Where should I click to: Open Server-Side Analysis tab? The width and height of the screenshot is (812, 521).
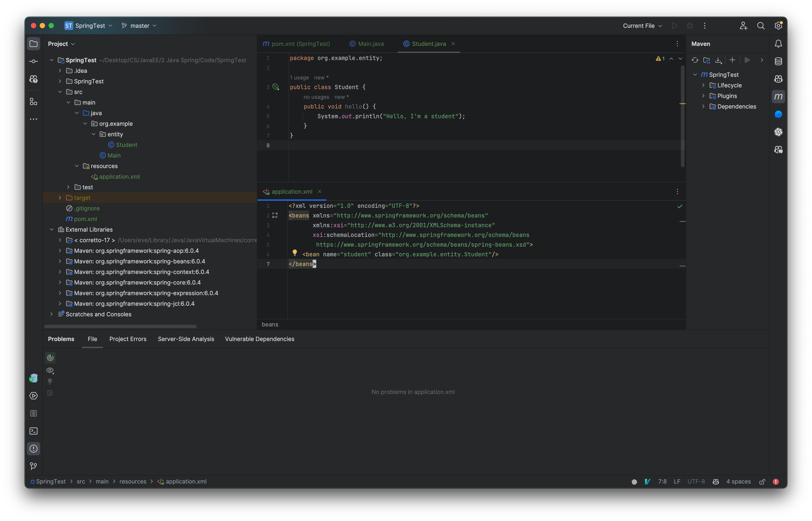[x=186, y=339]
